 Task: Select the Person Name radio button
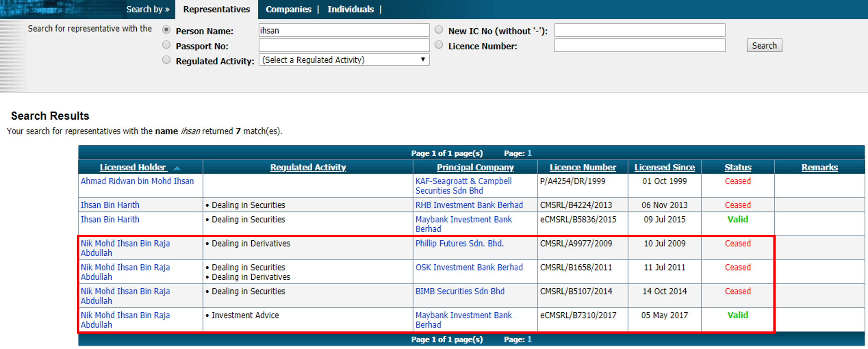(x=166, y=30)
